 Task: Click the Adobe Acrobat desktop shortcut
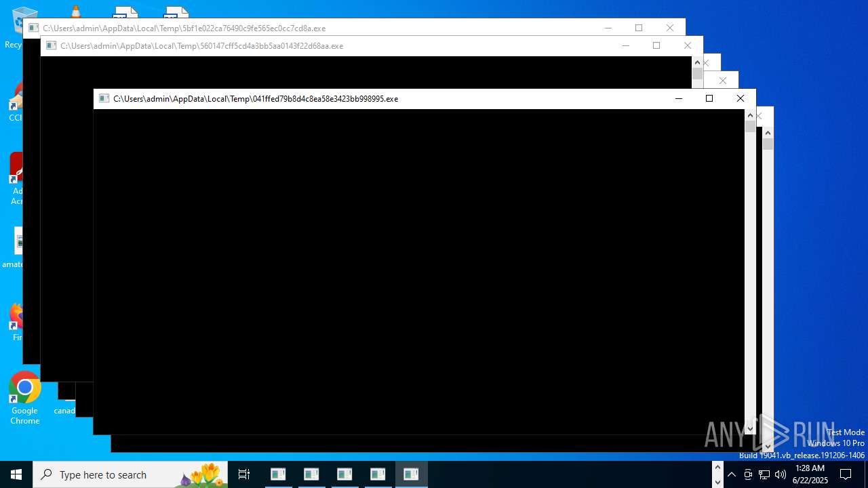[x=16, y=178]
